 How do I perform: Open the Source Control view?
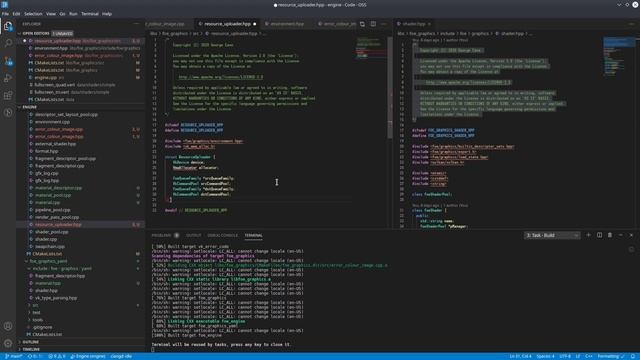pyautogui.click(x=8, y=61)
